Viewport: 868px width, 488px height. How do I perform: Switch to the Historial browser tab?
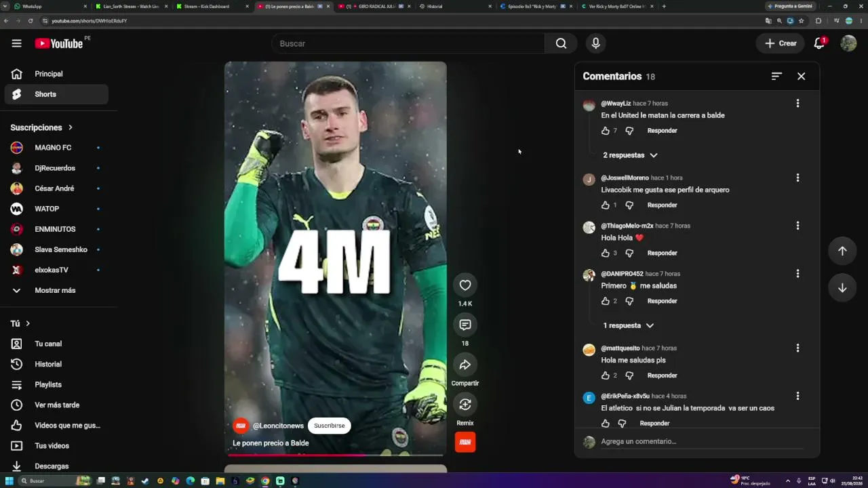[x=454, y=6]
